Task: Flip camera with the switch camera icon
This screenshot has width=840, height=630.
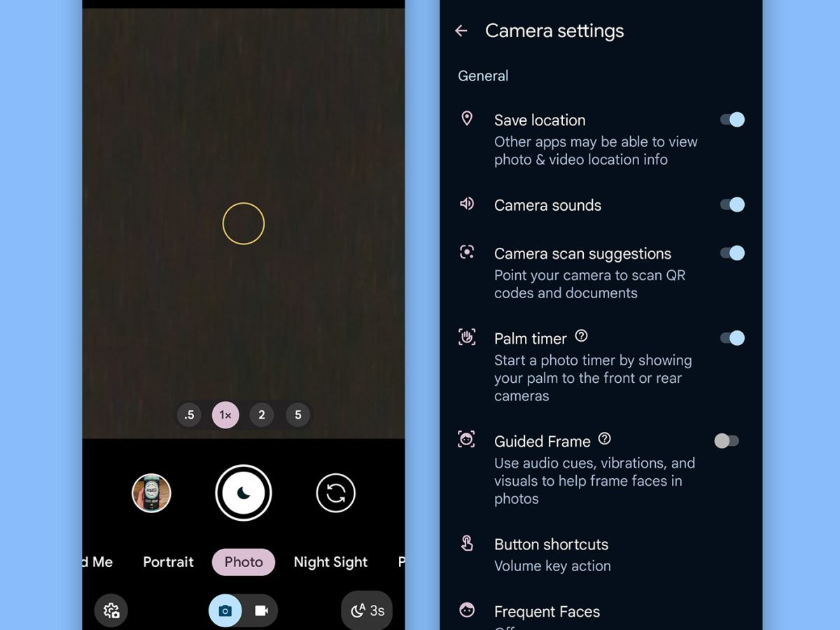Action: coord(335,493)
